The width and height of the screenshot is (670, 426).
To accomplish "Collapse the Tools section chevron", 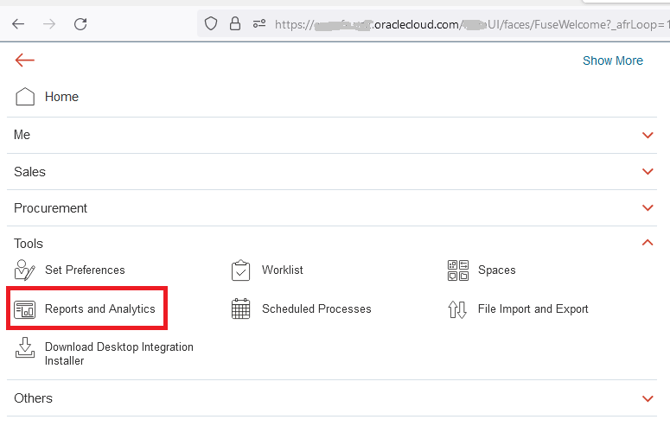I will [648, 243].
